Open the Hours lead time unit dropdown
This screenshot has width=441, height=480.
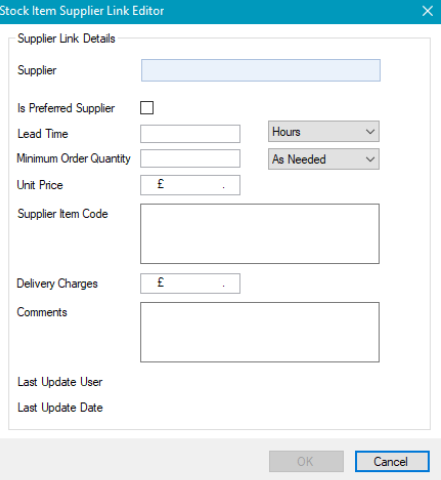click(x=324, y=132)
